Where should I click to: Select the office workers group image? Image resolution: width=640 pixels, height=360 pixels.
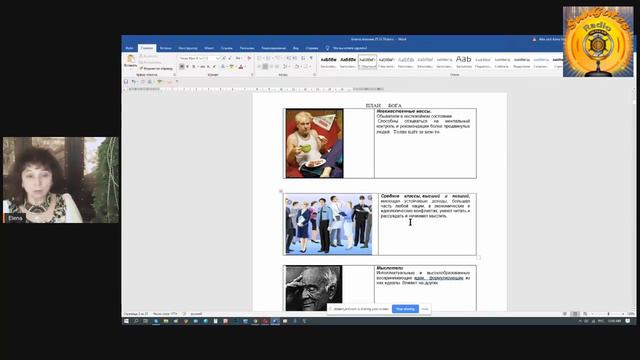tap(329, 224)
